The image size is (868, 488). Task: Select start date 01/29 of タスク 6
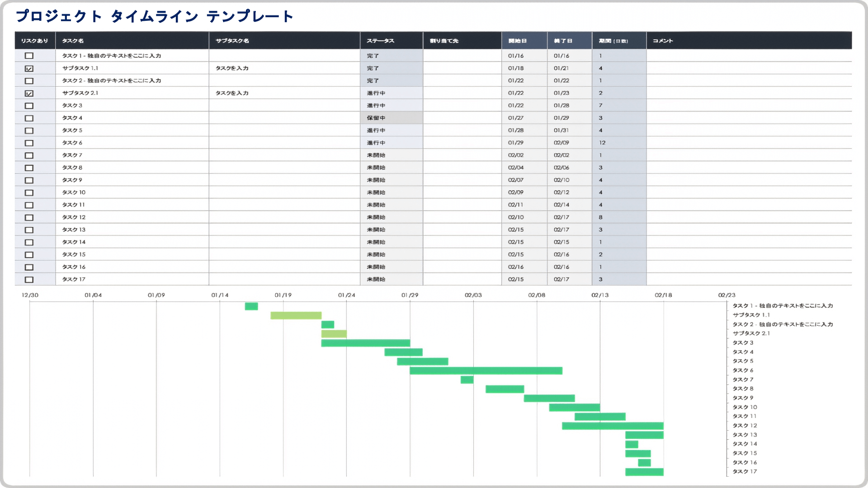point(524,143)
